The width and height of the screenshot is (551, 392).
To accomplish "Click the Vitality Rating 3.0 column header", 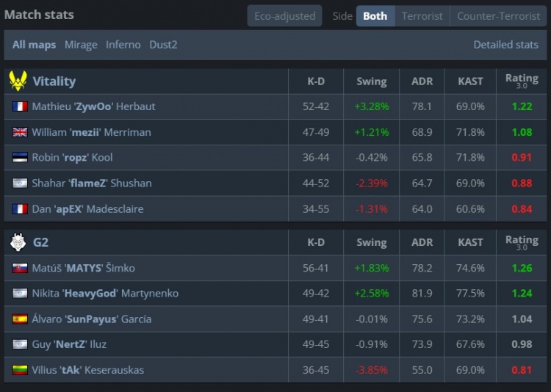I will [x=522, y=81].
